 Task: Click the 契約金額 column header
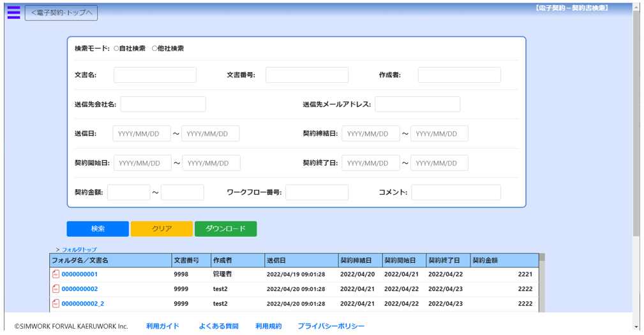coord(504,260)
